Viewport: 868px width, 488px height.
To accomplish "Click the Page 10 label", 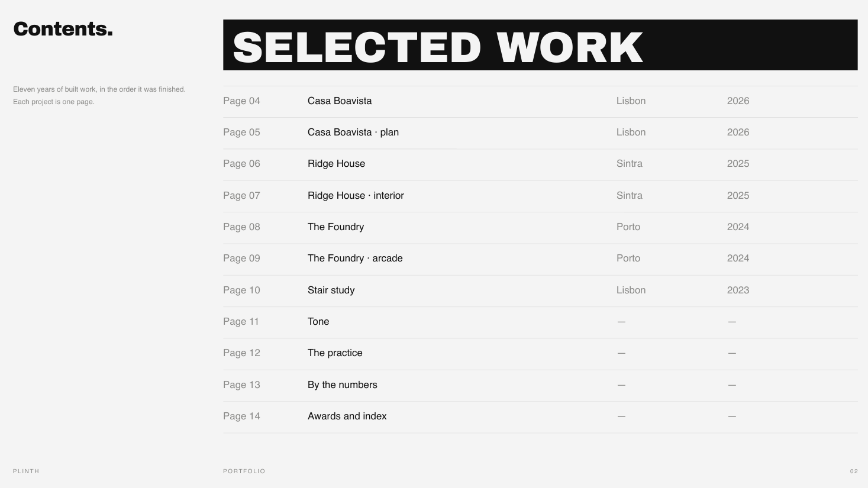I will 241,290.
